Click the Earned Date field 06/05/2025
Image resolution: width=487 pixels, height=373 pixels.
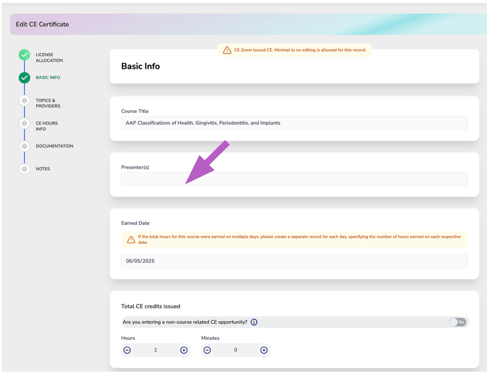pyautogui.click(x=294, y=261)
